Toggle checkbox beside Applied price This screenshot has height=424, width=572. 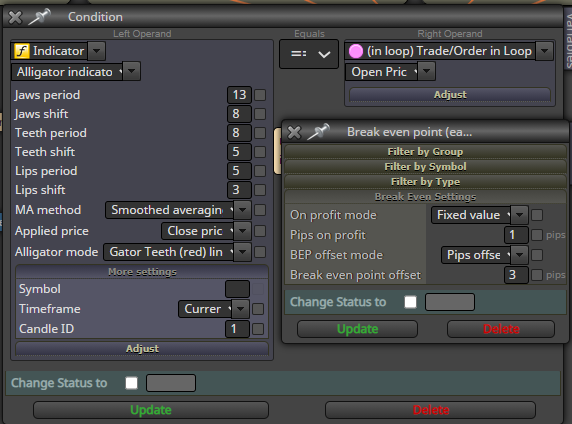(x=260, y=231)
